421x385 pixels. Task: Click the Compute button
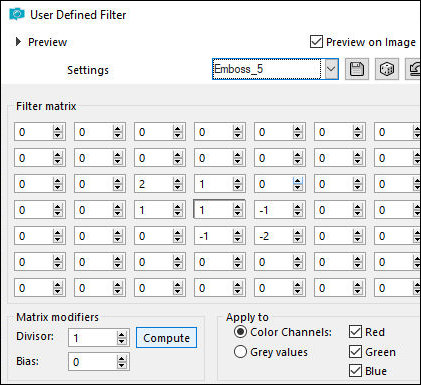click(x=166, y=338)
